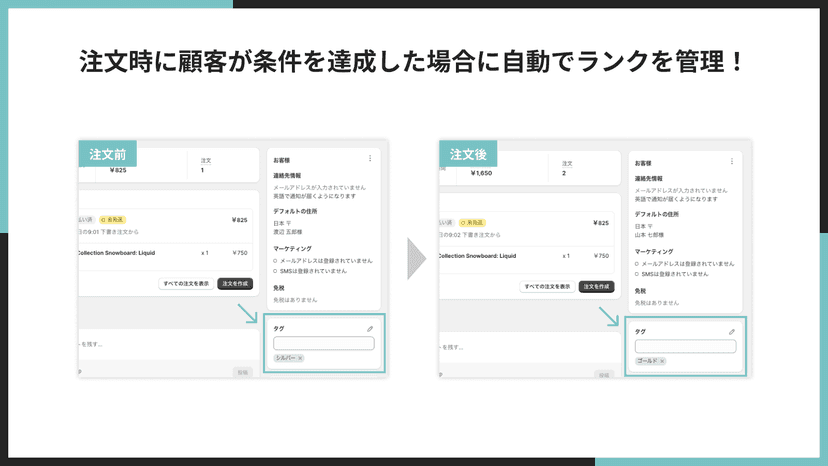Click 免税はありません in 注文前 screenshot
Viewport: 828px width, 466px height.
point(295,300)
